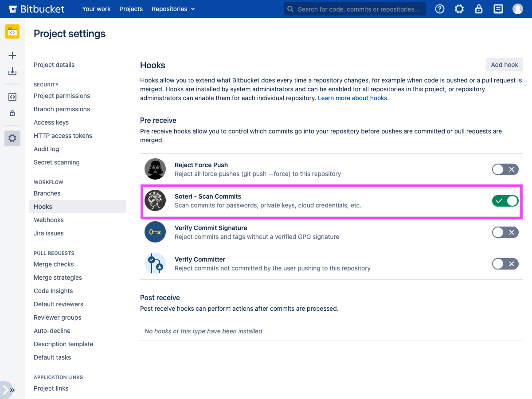Select Branch permissions in sidebar
Screen dimensions: 532x399
pos(62,109)
